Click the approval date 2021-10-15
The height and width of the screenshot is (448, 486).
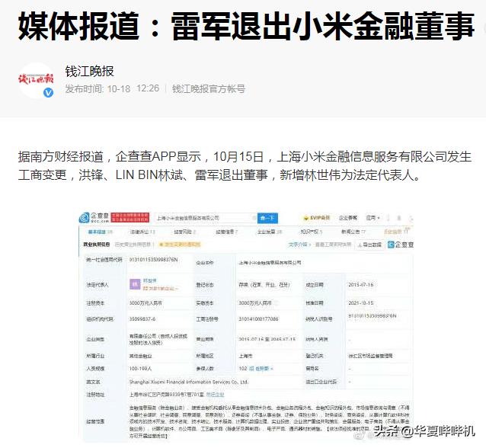click(361, 303)
